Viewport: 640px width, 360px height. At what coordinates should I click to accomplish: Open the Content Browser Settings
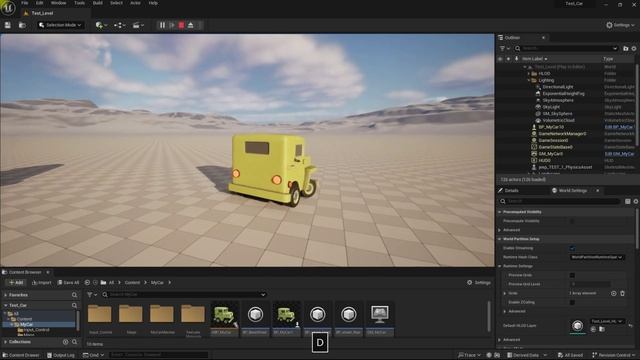(x=479, y=282)
